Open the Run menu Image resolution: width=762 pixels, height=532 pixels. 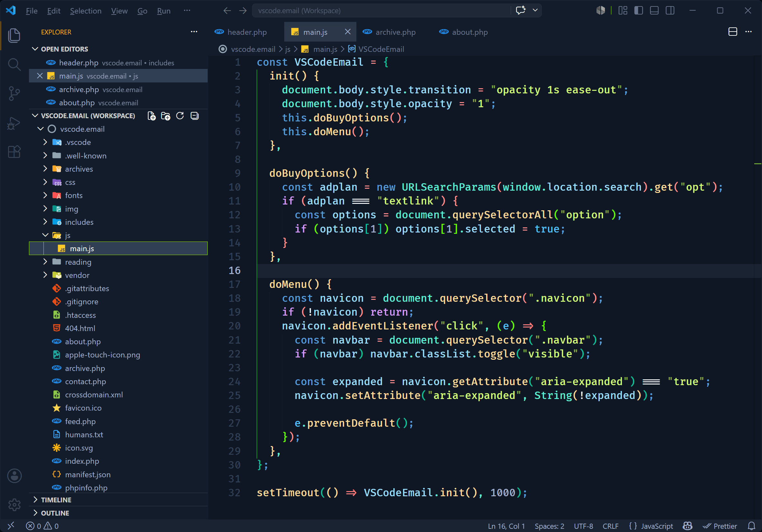coord(164,11)
